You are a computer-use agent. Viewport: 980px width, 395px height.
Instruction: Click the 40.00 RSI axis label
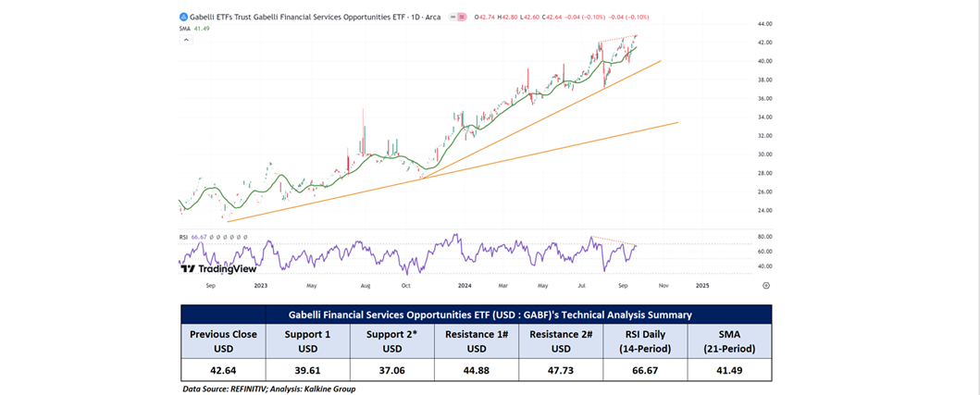click(x=764, y=266)
